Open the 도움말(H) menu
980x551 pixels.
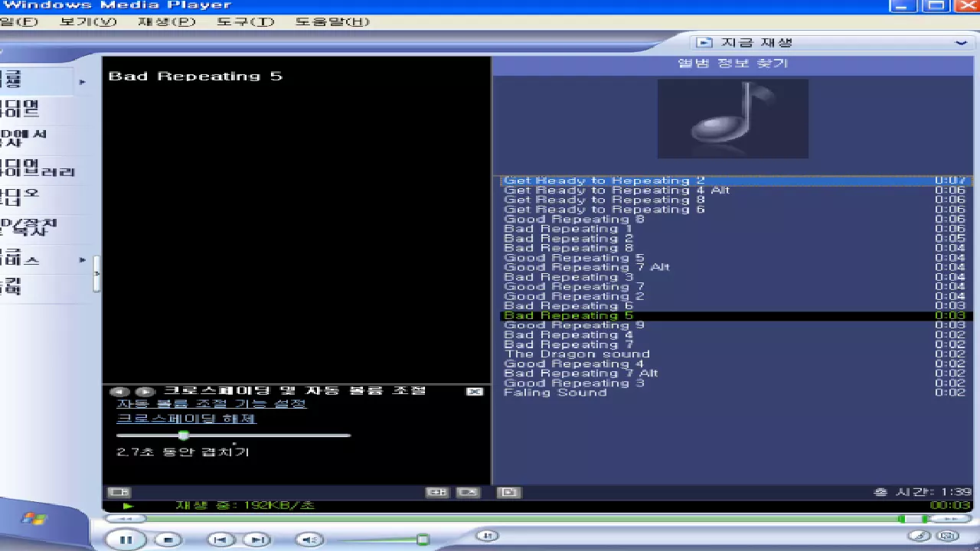333,21
